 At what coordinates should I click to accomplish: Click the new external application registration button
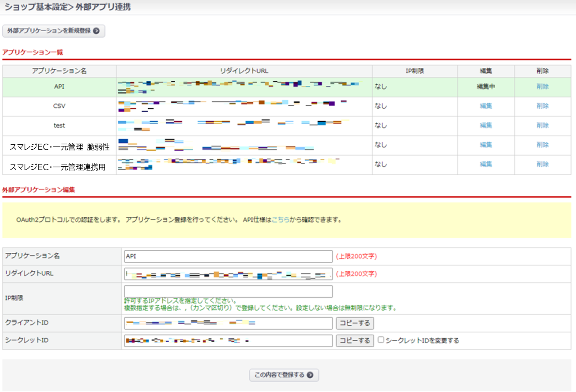coord(53,31)
